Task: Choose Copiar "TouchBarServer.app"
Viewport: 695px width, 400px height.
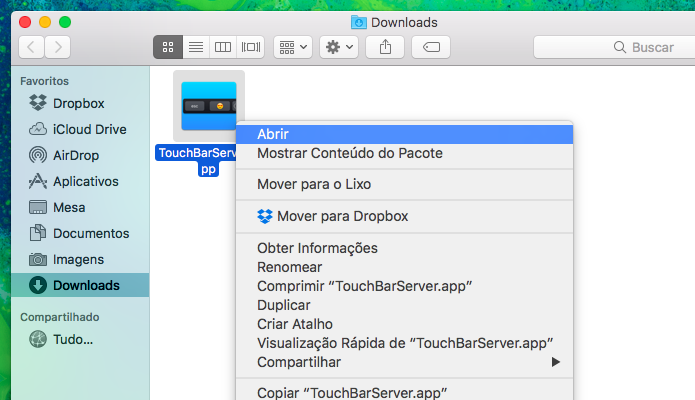Action: coord(404,393)
